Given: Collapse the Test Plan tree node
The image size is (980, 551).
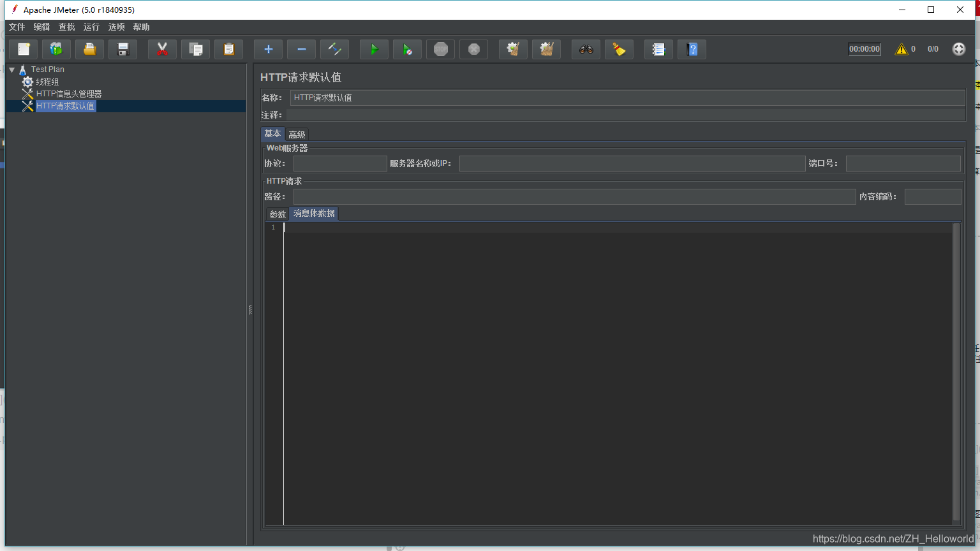Looking at the screenshot, I should click(12, 70).
